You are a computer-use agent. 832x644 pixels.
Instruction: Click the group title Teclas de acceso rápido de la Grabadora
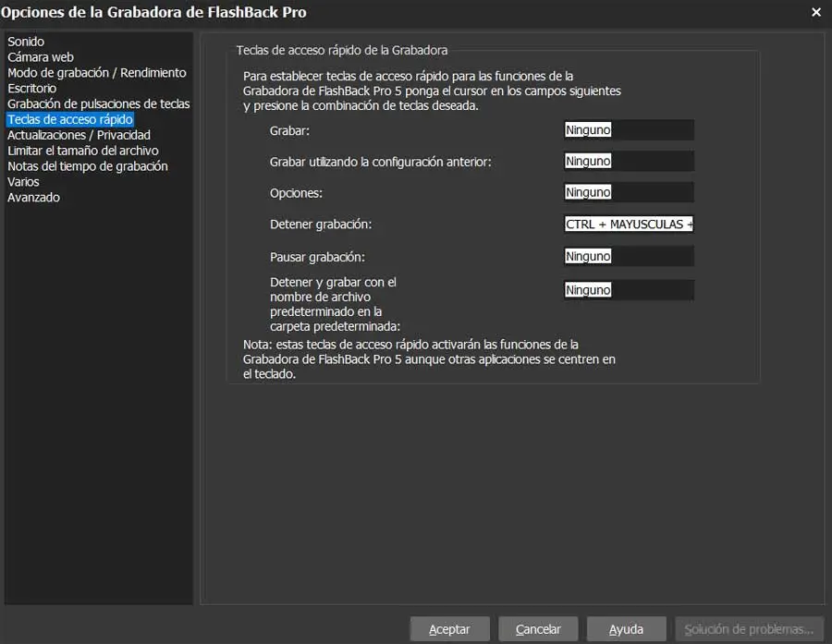(x=342, y=51)
